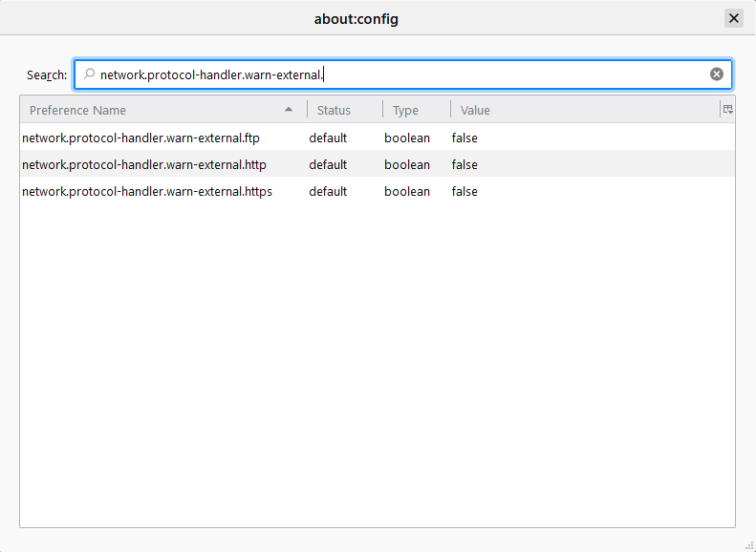
Task: Sort by Value column header
Action: point(585,110)
